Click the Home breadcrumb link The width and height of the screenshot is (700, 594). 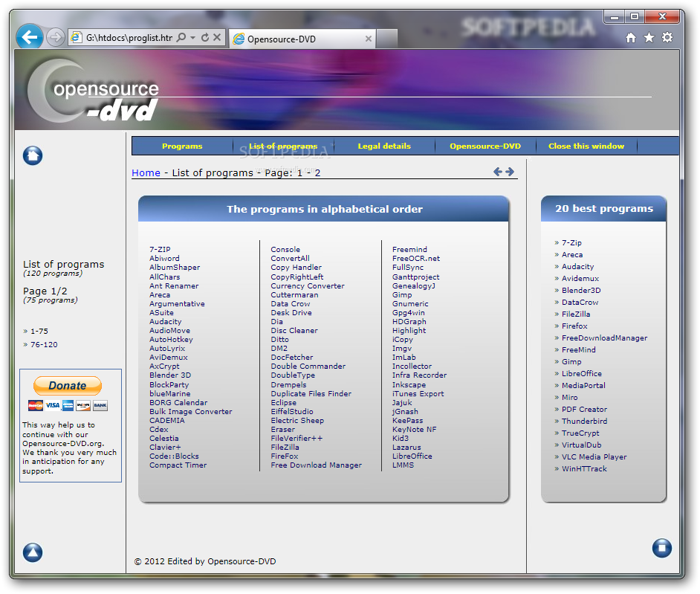146,172
